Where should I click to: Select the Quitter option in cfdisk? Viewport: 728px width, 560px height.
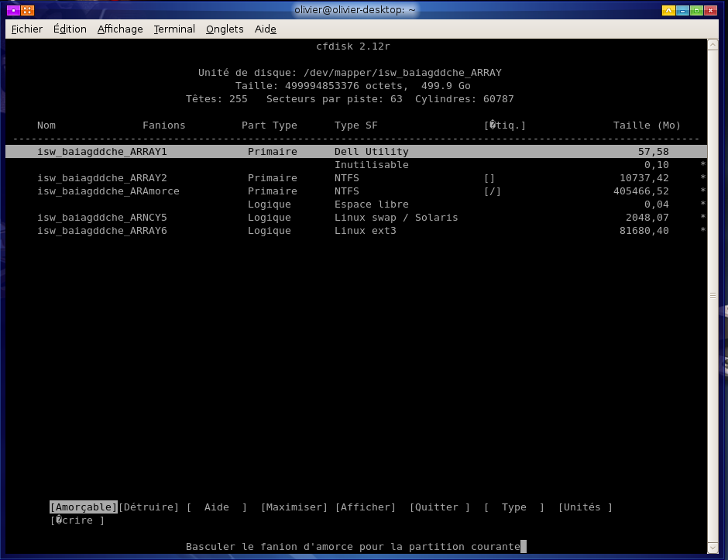[440, 507]
